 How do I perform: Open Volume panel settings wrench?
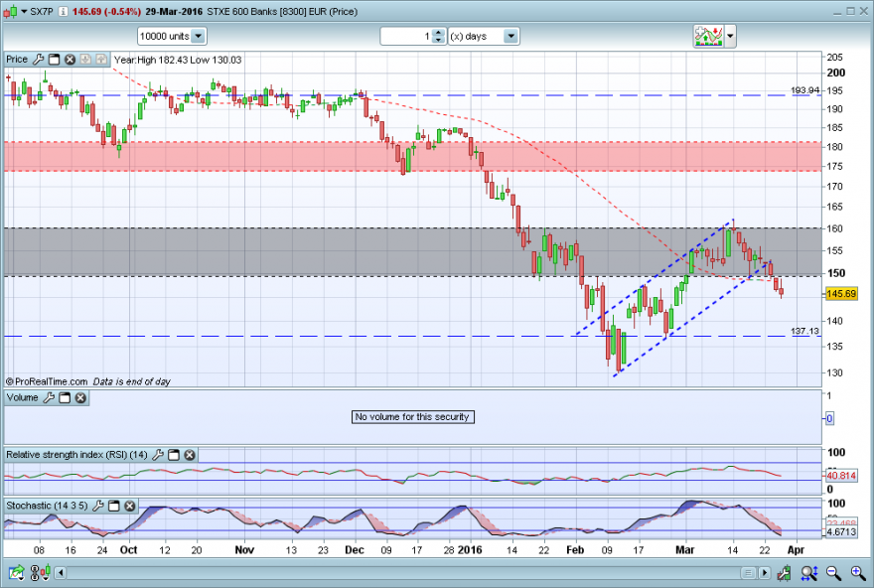click(49, 397)
